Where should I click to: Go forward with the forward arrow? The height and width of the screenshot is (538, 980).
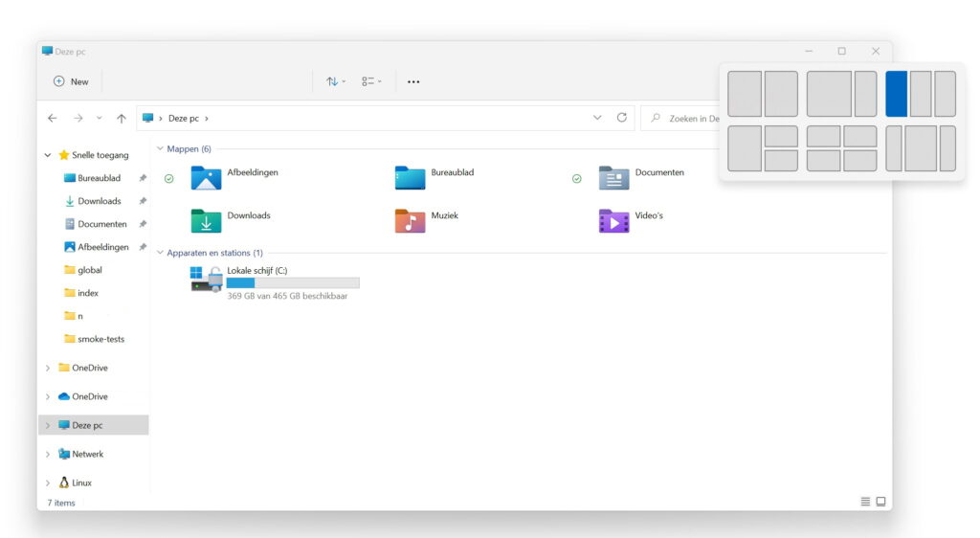78,118
